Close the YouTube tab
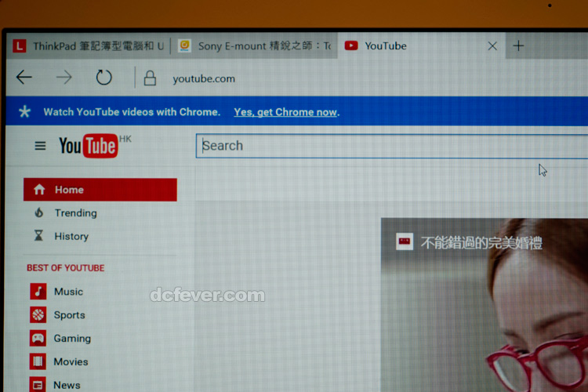The image size is (588, 392). click(492, 46)
